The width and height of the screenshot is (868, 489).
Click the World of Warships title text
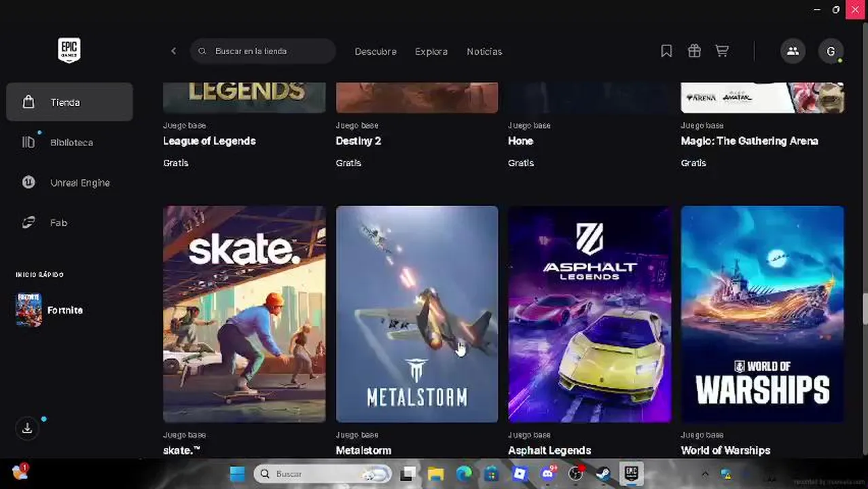pyautogui.click(x=725, y=450)
